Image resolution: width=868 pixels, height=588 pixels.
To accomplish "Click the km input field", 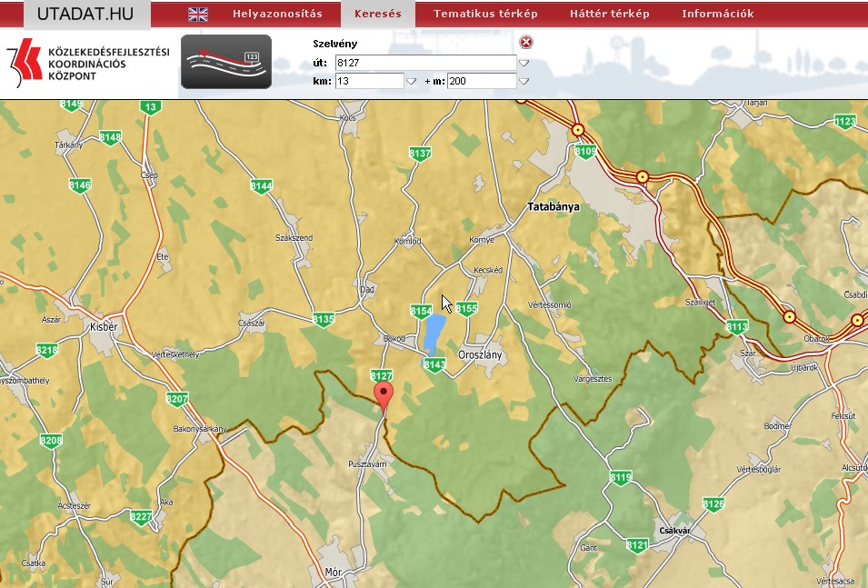I will coord(369,81).
